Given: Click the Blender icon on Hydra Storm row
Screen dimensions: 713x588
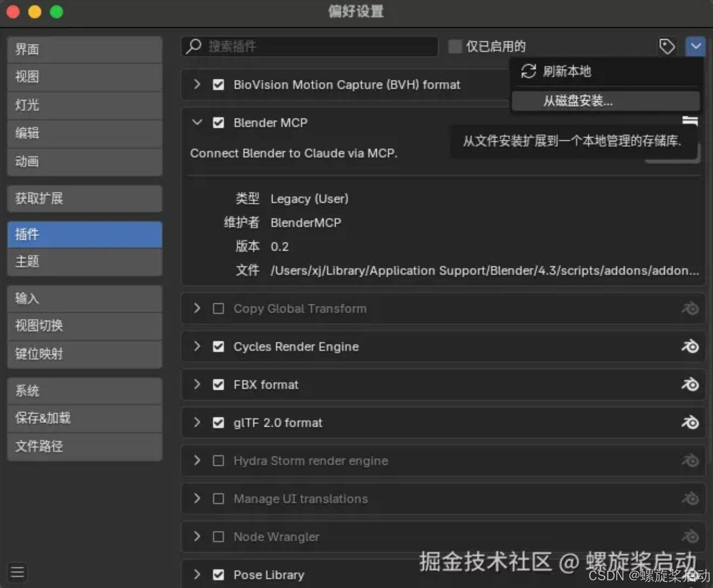Looking at the screenshot, I should coord(690,460).
